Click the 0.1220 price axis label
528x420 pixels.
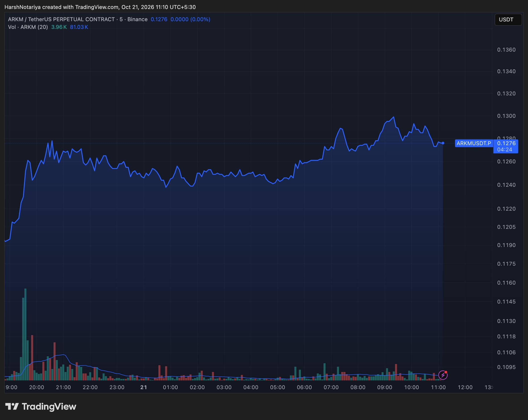(x=506, y=209)
